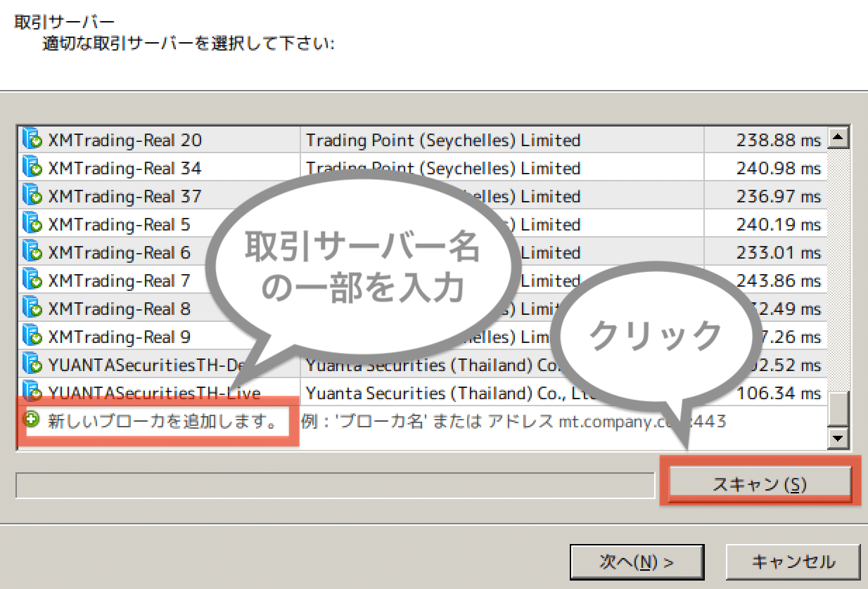This screenshot has width=868, height=589.
Task: Click the 236.97 ms ping value
Action: [x=779, y=196]
